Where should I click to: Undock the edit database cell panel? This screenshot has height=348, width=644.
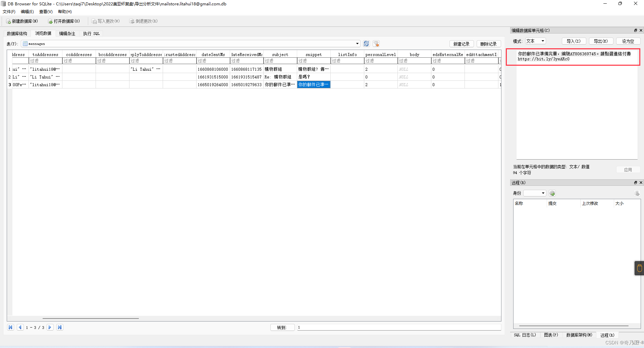(x=635, y=31)
